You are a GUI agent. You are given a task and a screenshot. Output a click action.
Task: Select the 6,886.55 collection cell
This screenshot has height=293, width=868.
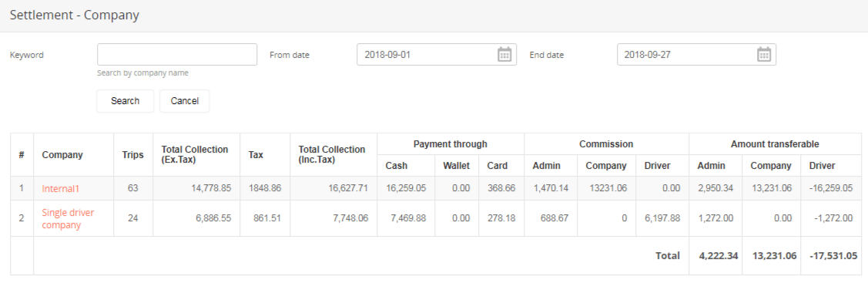coord(213,218)
